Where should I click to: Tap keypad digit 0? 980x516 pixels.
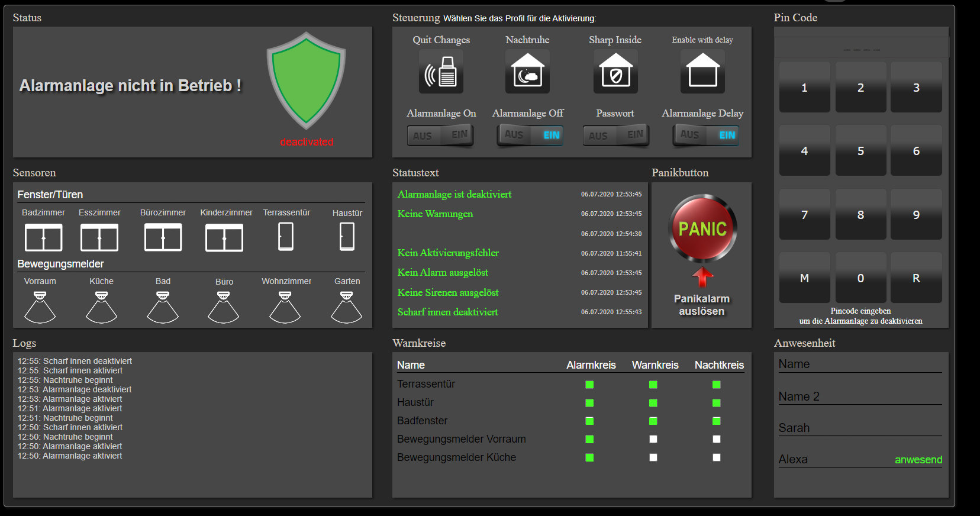[x=860, y=278]
